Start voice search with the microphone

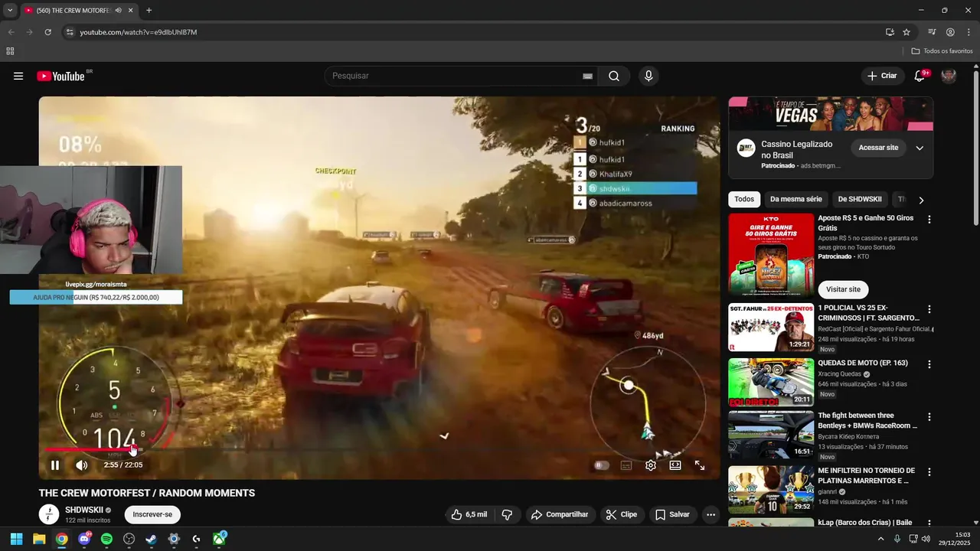point(648,76)
